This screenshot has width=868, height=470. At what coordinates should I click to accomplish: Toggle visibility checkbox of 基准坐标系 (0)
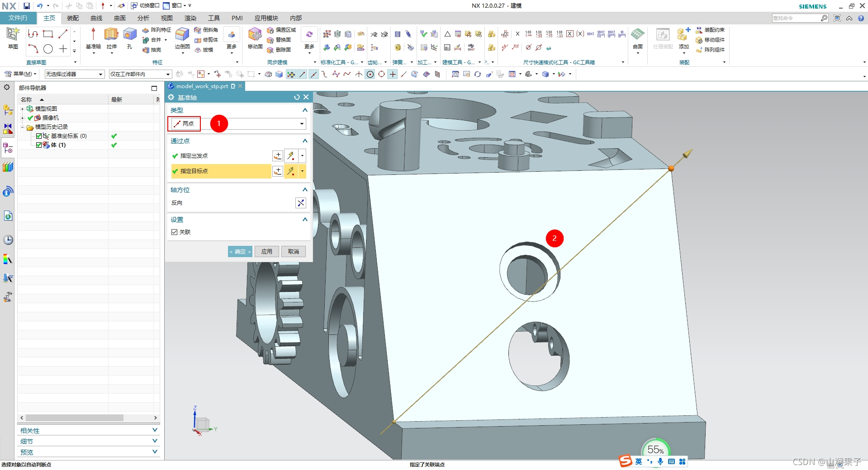point(39,136)
